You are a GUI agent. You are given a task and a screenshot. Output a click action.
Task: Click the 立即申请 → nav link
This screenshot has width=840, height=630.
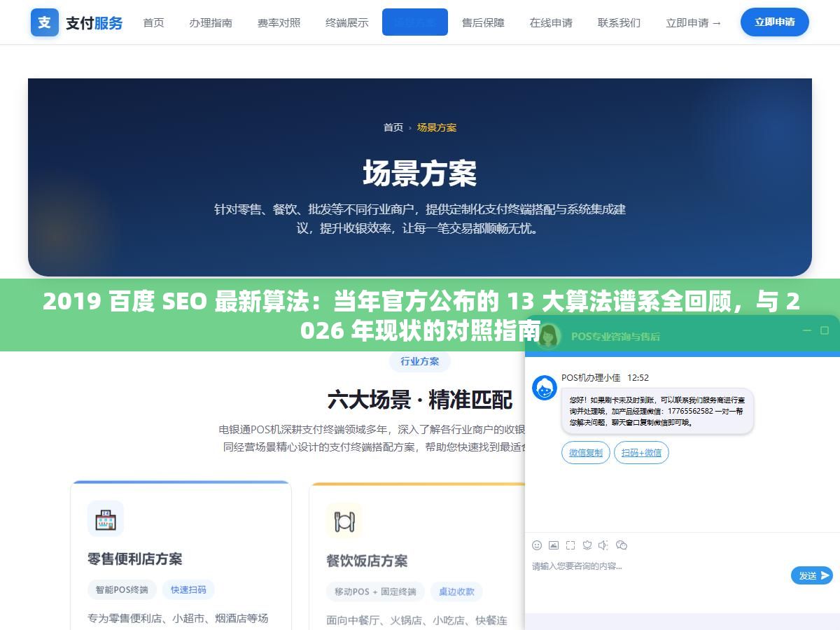point(693,22)
